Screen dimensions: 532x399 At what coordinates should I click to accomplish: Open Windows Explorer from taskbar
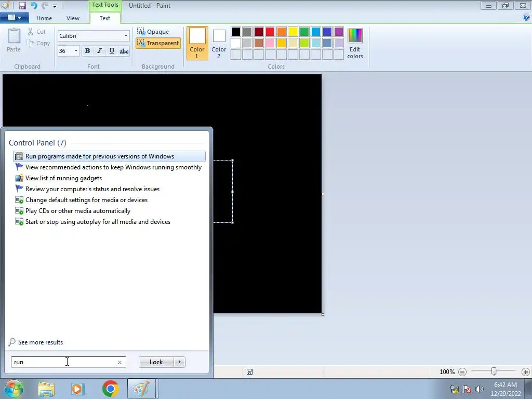(46, 389)
